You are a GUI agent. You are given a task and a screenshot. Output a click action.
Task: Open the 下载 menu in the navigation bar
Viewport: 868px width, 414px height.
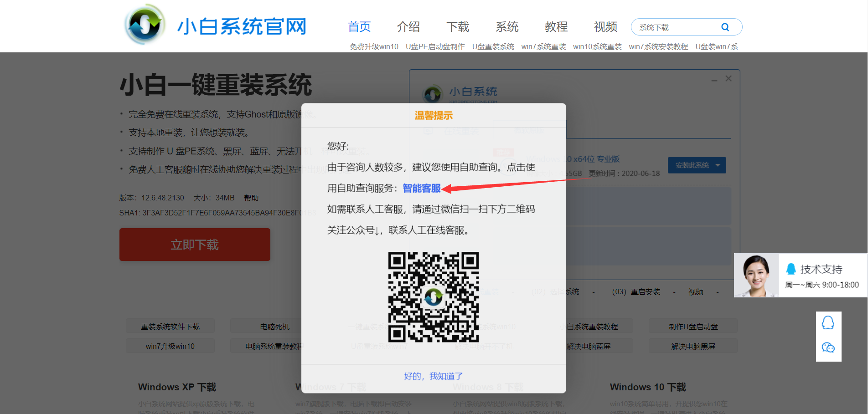tap(458, 27)
